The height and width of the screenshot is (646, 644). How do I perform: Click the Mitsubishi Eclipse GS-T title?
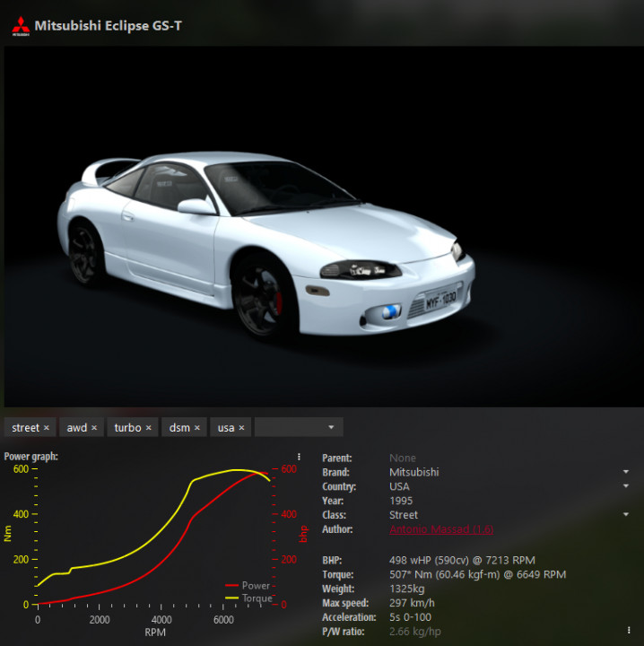(108, 26)
